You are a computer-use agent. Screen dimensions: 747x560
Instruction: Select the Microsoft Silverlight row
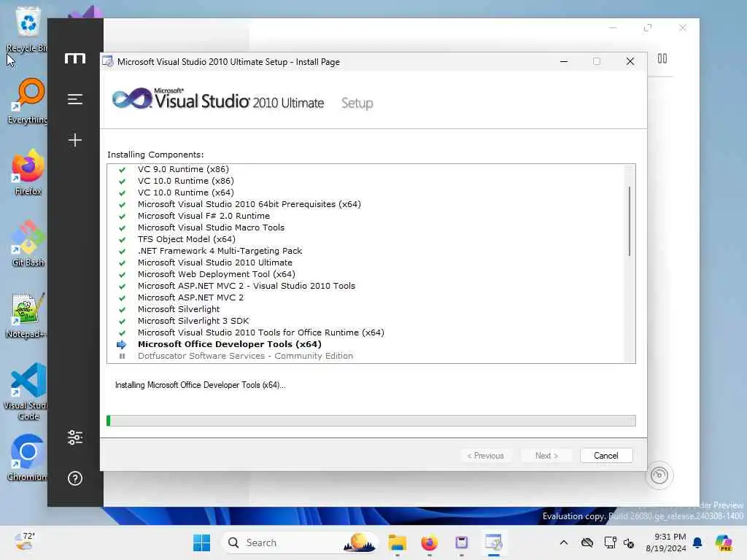click(365, 309)
